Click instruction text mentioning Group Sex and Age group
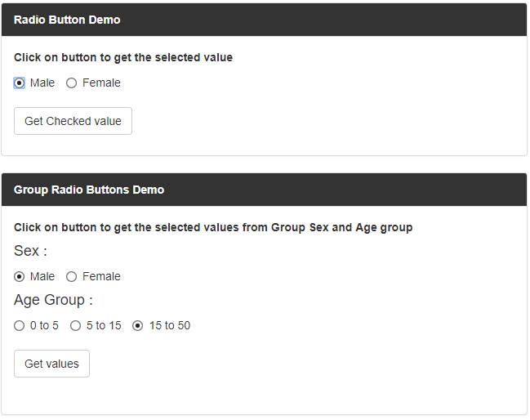The width and height of the screenshot is (530, 420). [213, 227]
